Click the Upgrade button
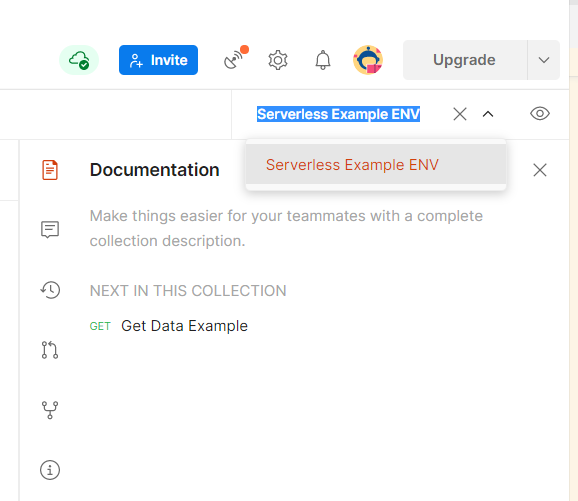This screenshot has width=578, height=501. 465,60
